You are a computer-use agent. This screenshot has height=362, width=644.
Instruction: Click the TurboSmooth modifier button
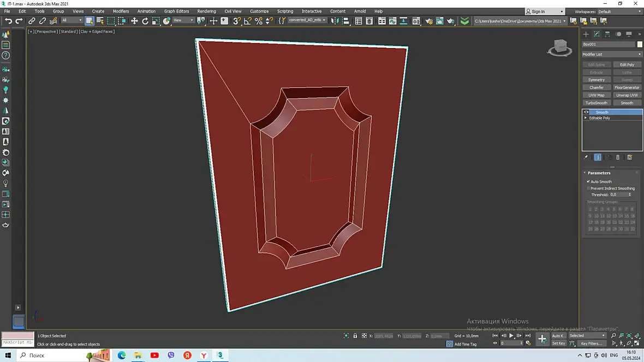coord(597,102)
